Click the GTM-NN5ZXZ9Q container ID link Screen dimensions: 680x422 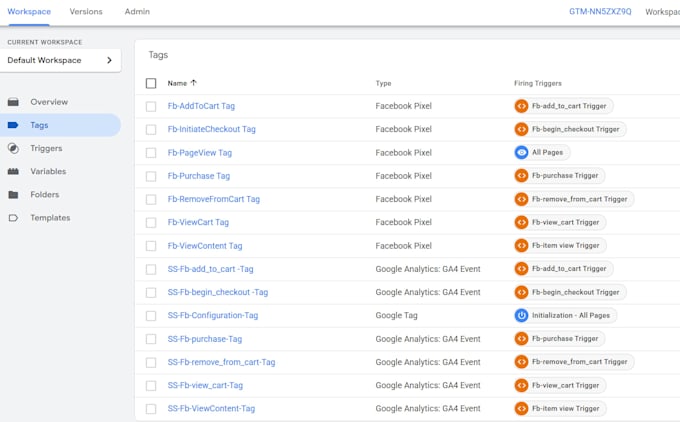point(600,12)
